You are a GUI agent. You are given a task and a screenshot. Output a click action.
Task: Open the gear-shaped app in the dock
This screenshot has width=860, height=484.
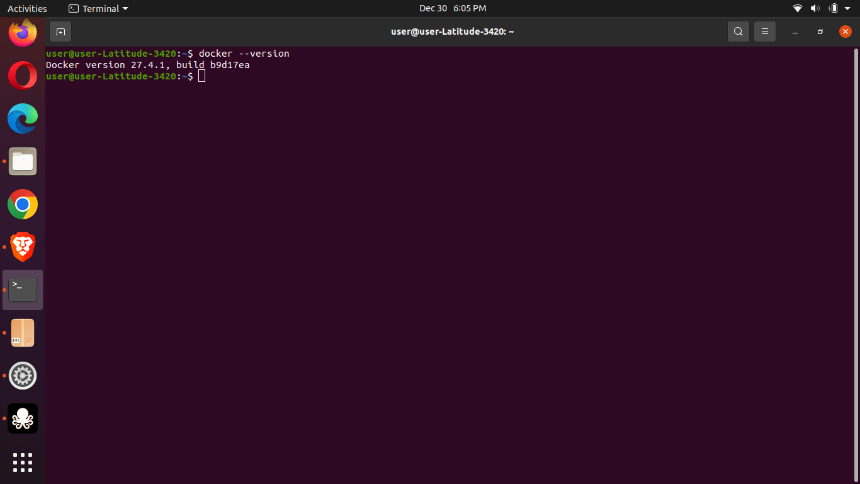pyautogui.click(x=22, y=376)
